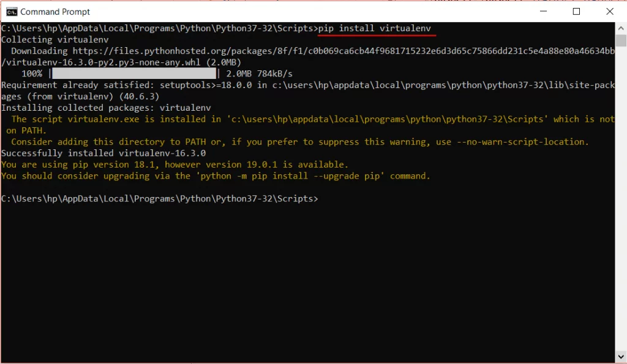Click '(from virtualenv) (40.6.3)' output text
This screenshot has height=364, width=627.
pyautogui.click(x=93, y=97)
